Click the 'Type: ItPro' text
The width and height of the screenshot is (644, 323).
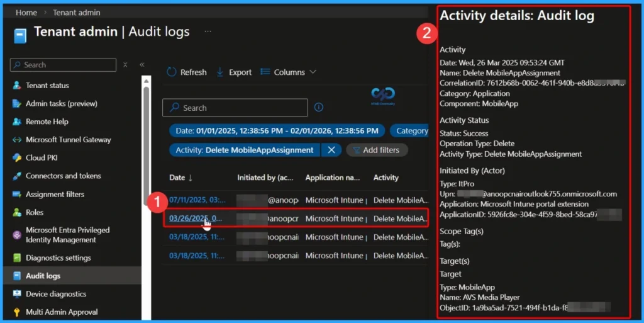coord(457,184)
